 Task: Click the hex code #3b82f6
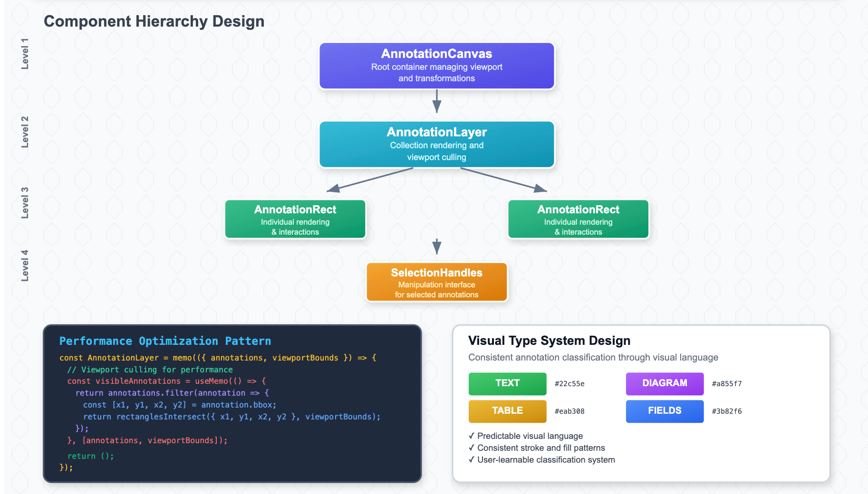727,411
